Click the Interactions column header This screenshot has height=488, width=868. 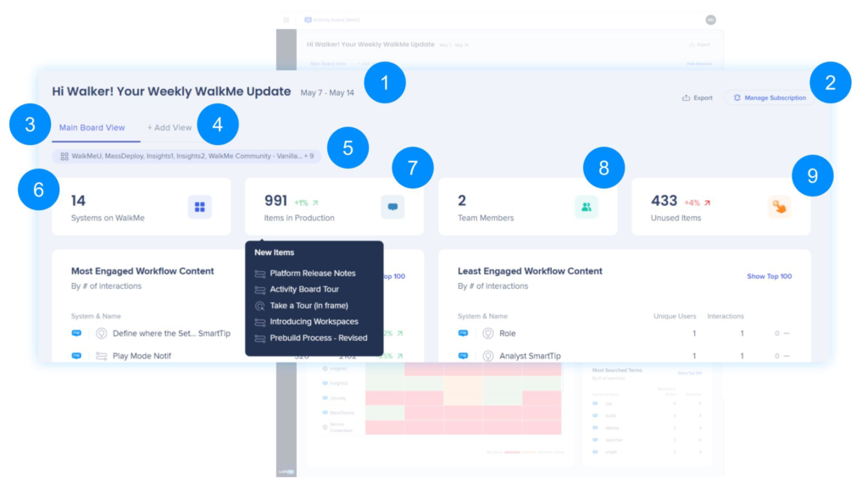(726, 316)
